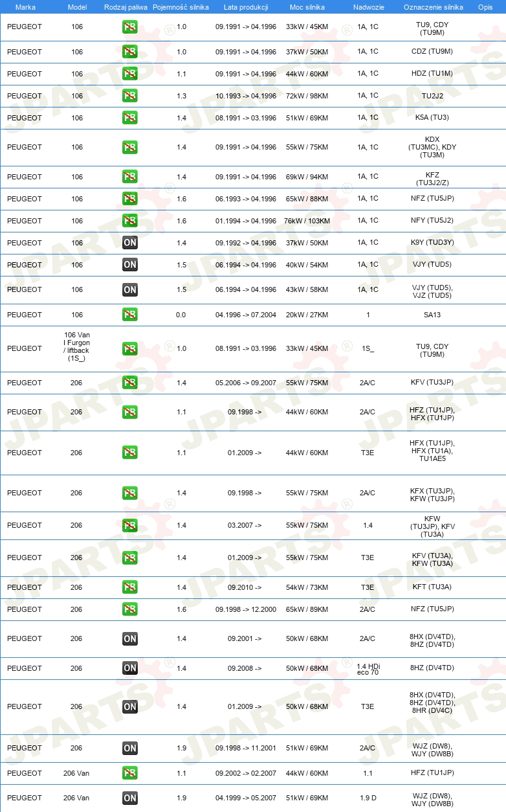Click the PB fuel icon in the 106 Van row

coord(130,348)
